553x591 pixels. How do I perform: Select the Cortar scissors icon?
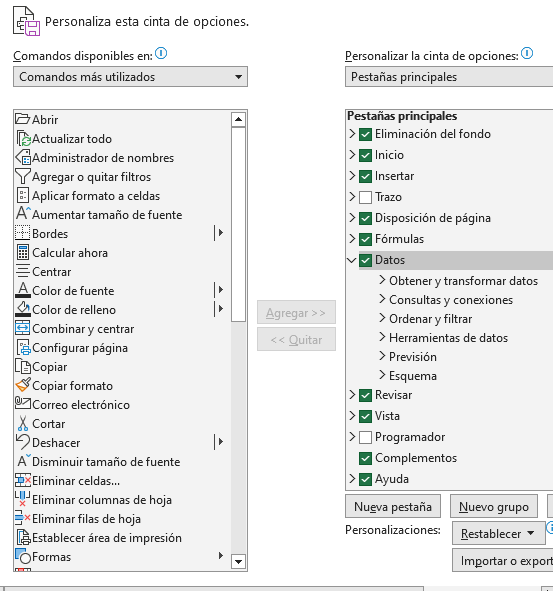(23, 423)
